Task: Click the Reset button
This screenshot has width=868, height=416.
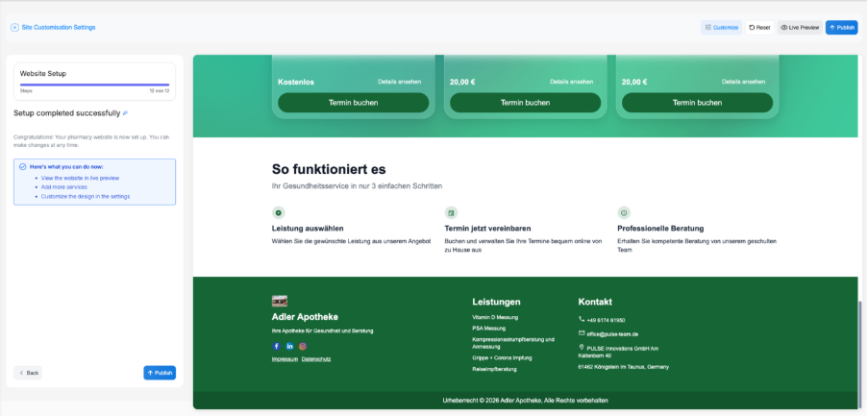Action: [759, 28]
